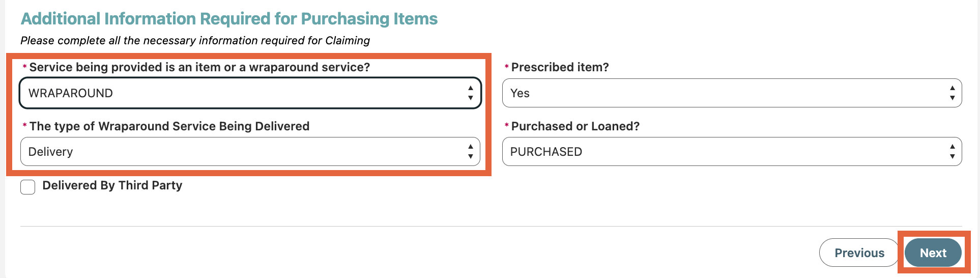Click the arrows icon on the WRAPAROUND select
Screen dimensions: 980x278
click(x=471, y=93)
